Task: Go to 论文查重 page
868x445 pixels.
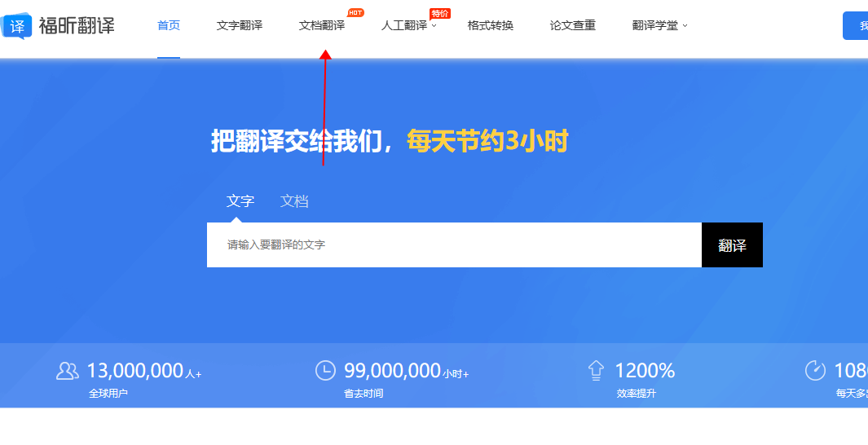Action: click(x=572, y=25)
